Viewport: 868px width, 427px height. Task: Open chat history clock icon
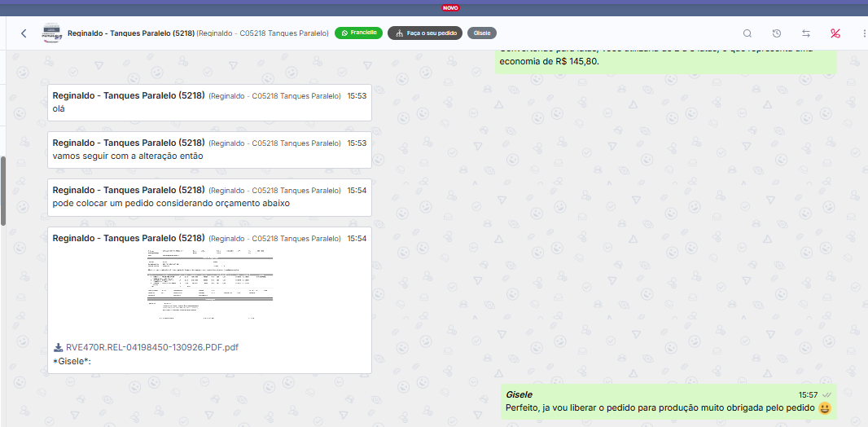coord(777,33)
